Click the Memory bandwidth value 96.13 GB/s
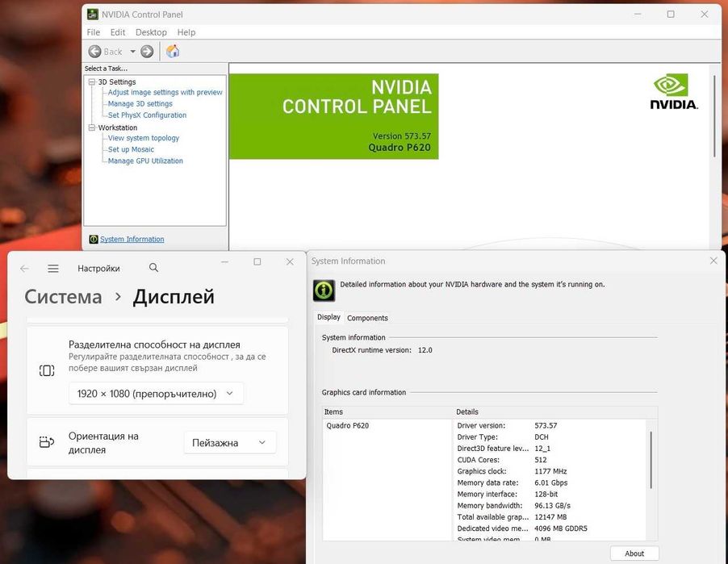 (x=553, y=506)
